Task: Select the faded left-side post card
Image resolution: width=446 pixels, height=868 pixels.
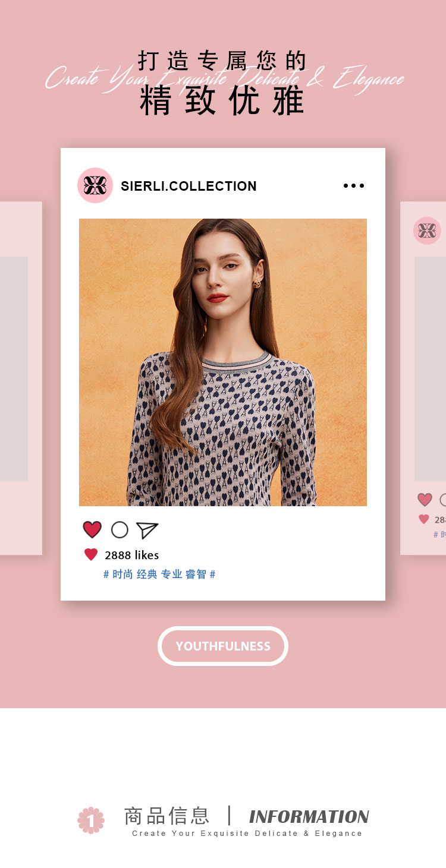Action: pos(21,378)
